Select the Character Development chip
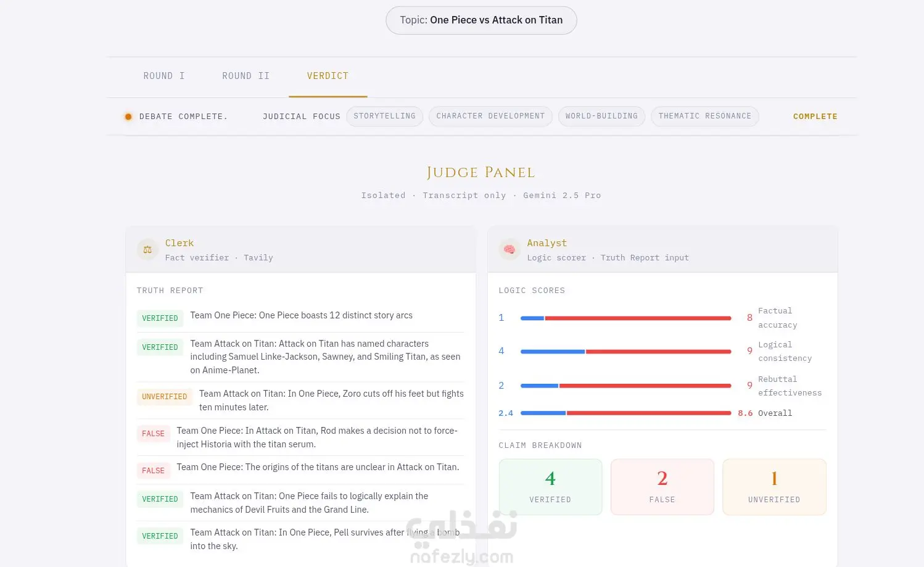 tap(491, 116)
